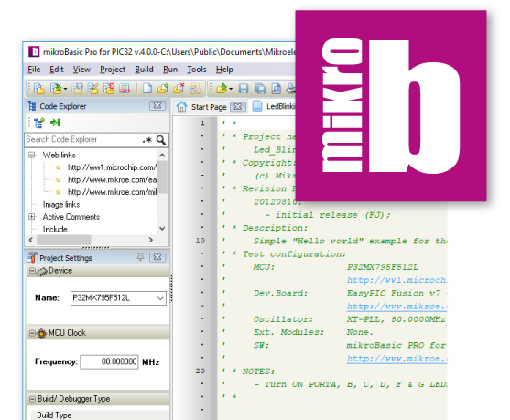This screenshot has width=510, height=420.
Task: Click the Frequency input field 80.000000
Action: tap(109, 361)
